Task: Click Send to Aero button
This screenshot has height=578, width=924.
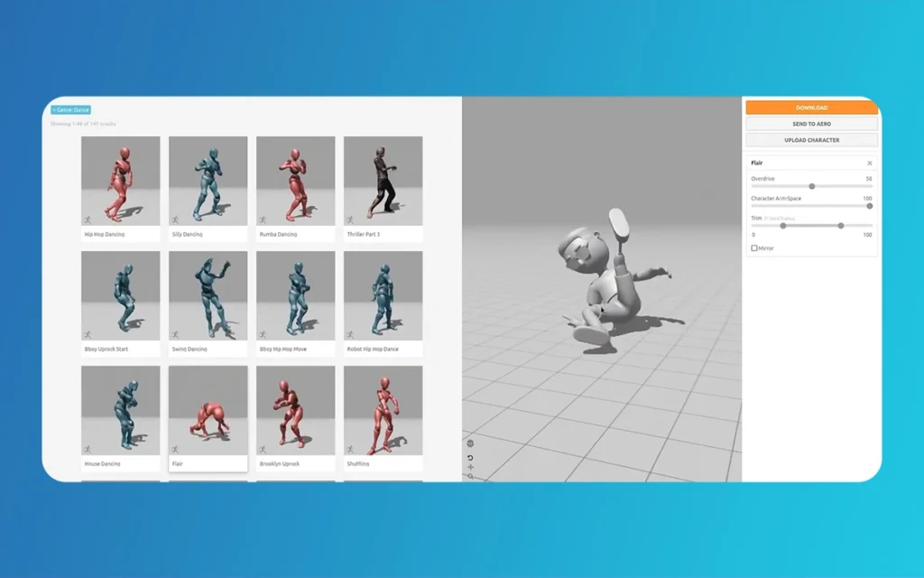Action: click(x=811, y=124)
